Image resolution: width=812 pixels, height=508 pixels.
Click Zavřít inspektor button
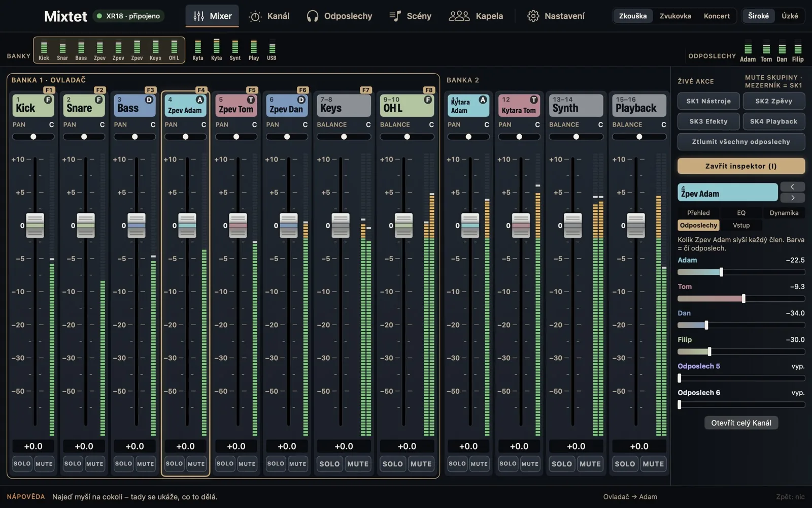coord(741,166)
